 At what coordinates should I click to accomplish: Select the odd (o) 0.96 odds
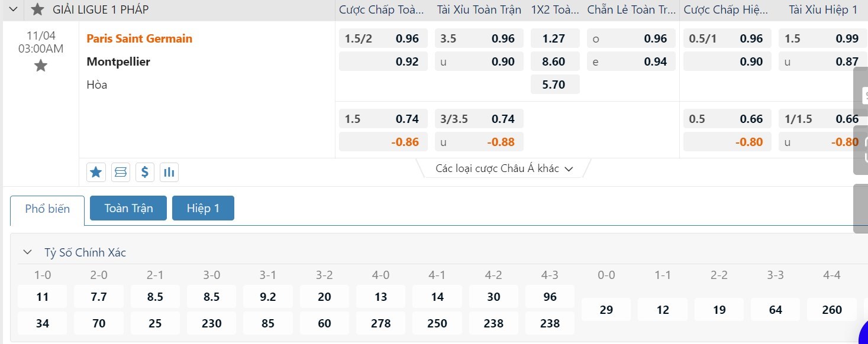(631, 38)
